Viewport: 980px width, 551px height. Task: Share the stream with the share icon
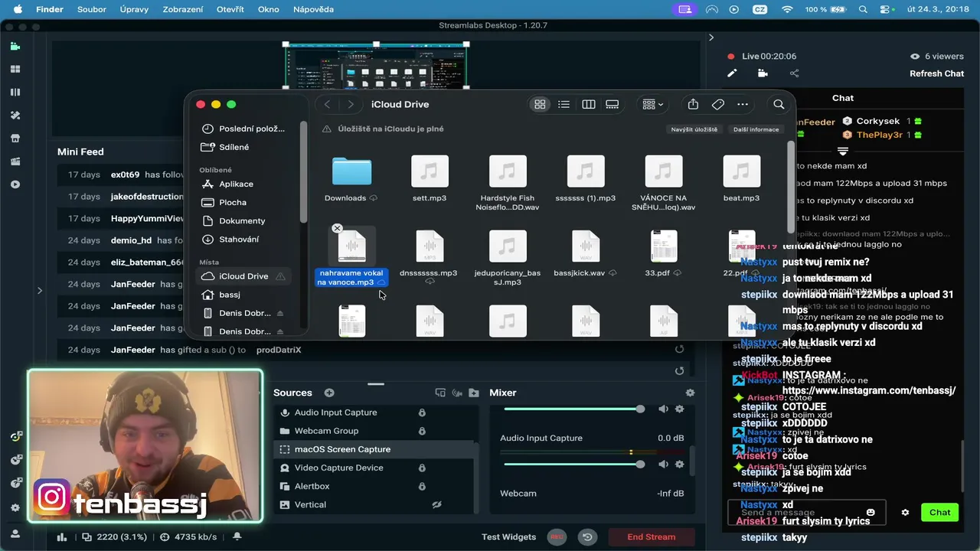794,73
